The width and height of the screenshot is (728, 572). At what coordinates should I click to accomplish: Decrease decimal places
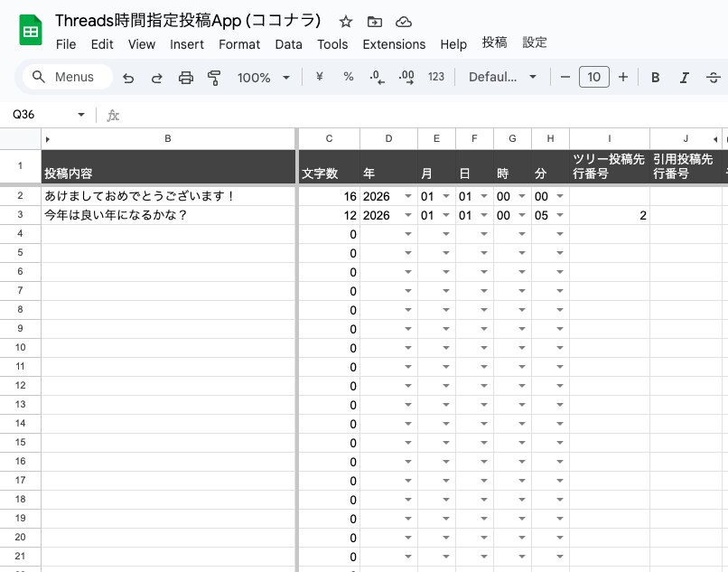[x=377, y=77]
